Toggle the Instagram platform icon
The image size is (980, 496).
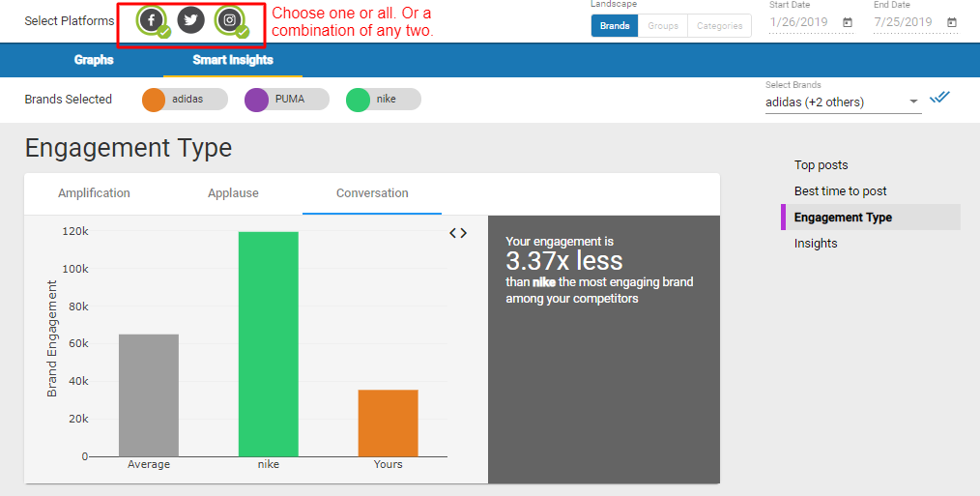click(x=229, y=20)
